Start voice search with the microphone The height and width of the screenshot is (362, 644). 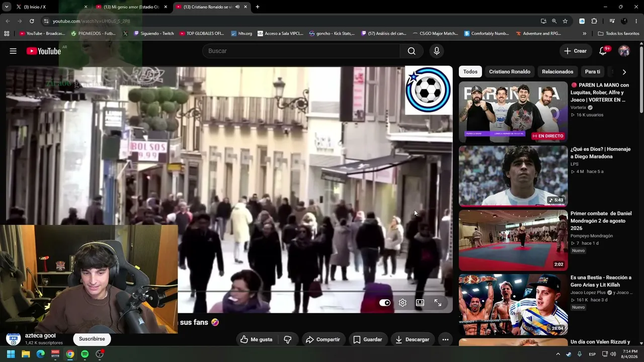point(437,51)
